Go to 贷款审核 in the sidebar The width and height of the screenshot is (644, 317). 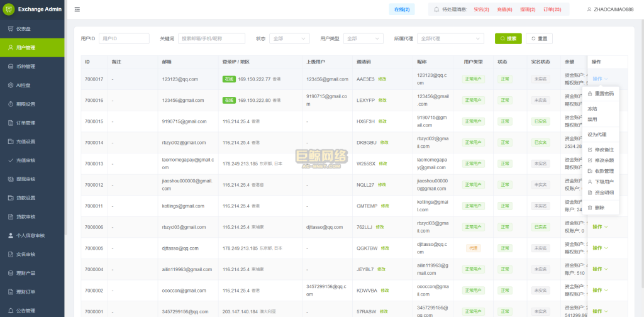[32, 217]
